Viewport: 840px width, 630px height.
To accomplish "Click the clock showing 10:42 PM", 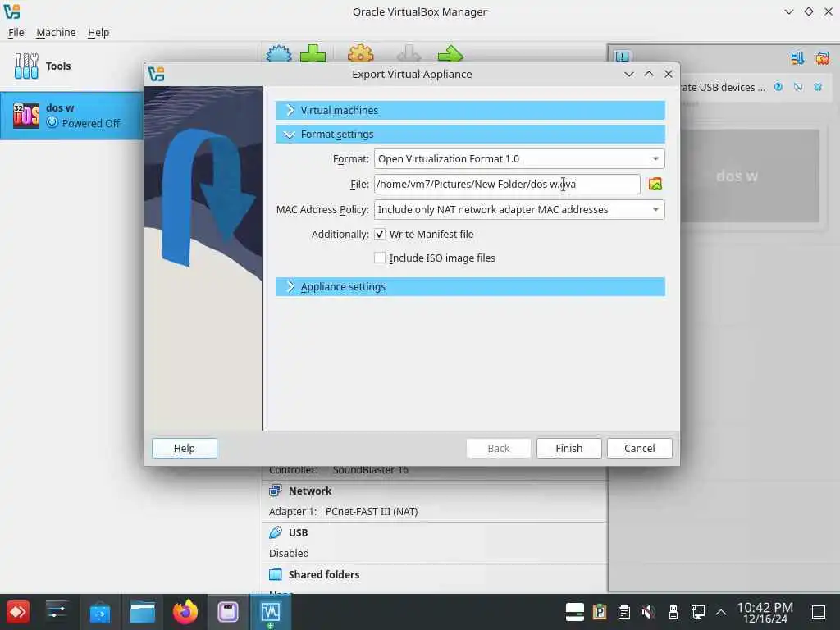I will point(765,612).
